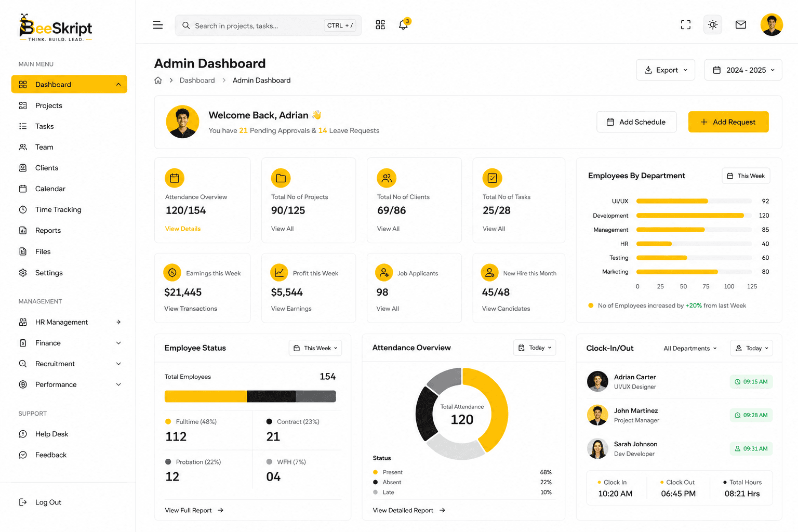Screen dimensions: 798x532
Task: Open the apps grid icon in header
Action: coord(380,25)
